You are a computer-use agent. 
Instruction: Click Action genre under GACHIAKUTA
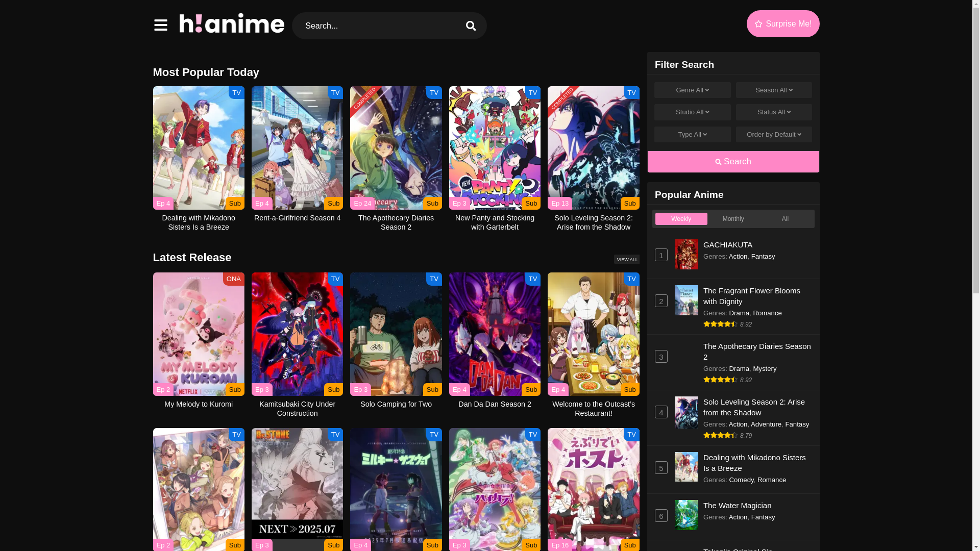pos(738,257)
